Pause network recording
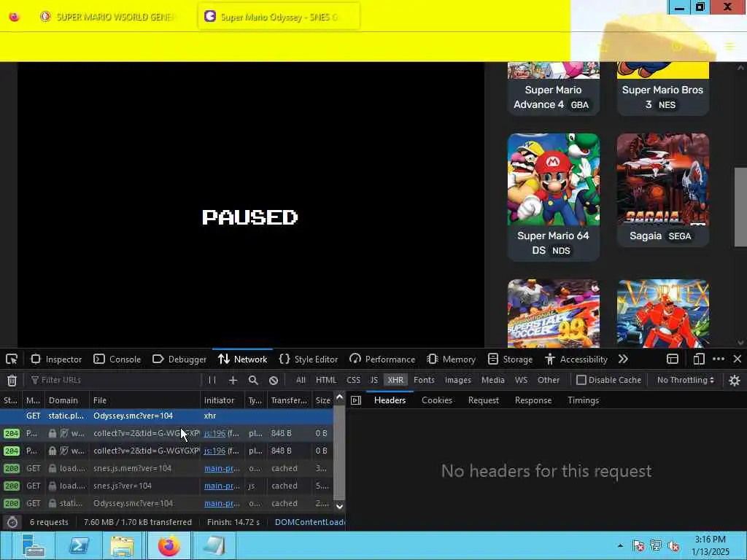The image size is (747, 560). coord(212,380)
